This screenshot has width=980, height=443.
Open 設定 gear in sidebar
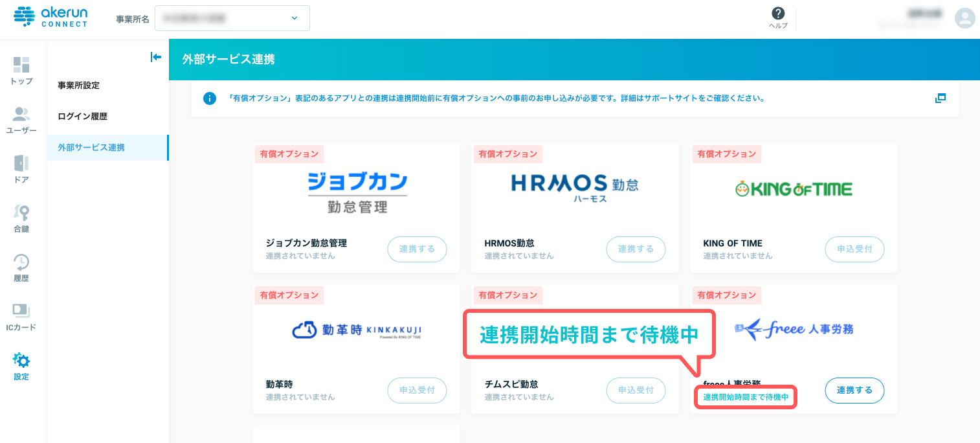pyautogui.click(x=21, y=367)
